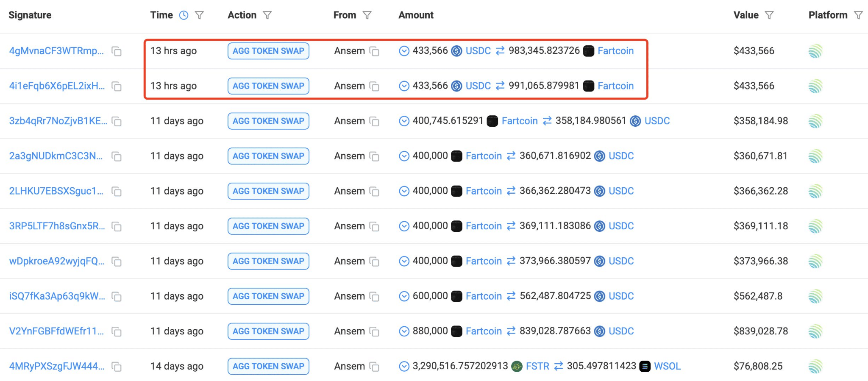
Task: Open transaction 4i1eFqb6X6pEL2ixH signature link
Action: pyautogui.click(x=57, y=86)
